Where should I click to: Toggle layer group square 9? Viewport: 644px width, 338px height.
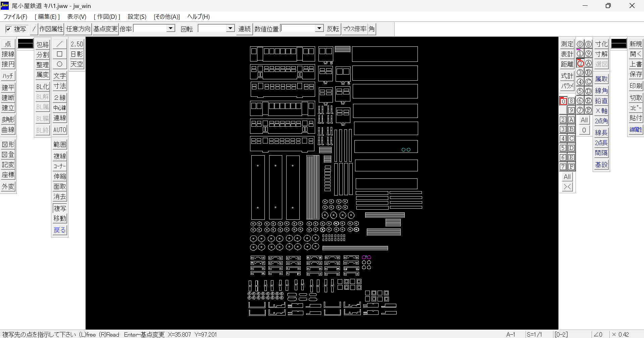click(x=571, y=110)
